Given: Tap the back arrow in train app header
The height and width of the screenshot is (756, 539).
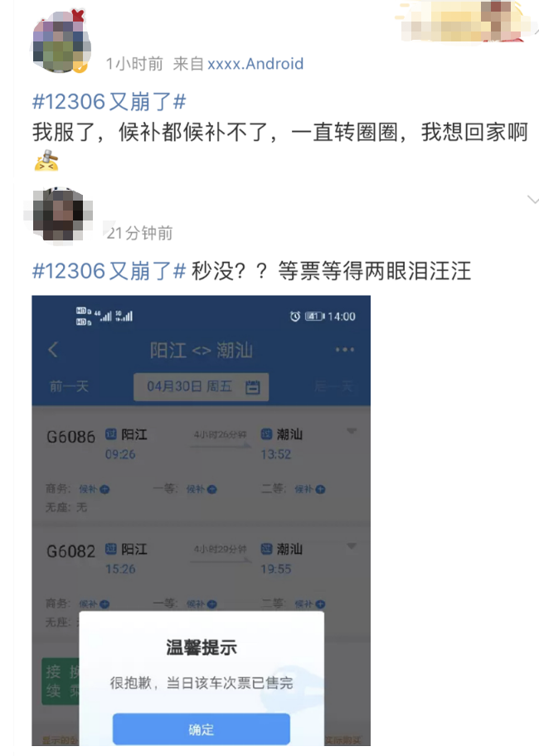Looking at the screenshot, I should 53,350.
